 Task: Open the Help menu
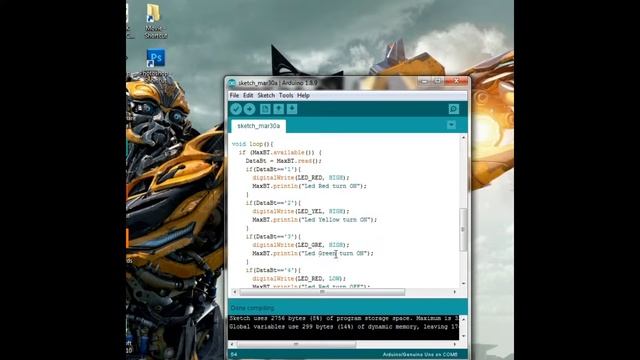[x=303, y=96]
